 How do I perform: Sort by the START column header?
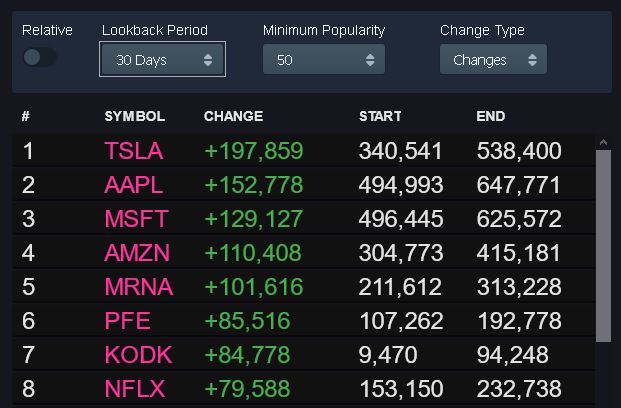(380, 117)
